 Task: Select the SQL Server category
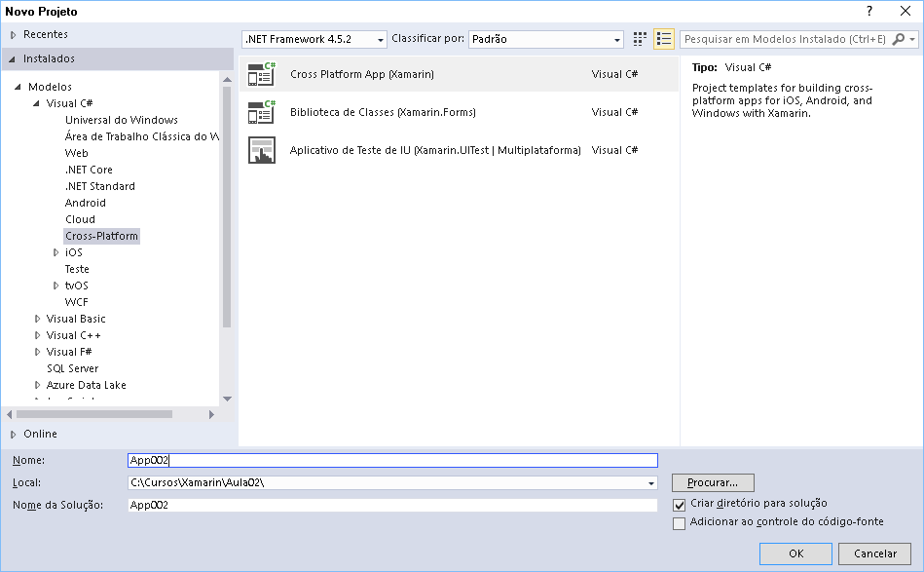72,368
